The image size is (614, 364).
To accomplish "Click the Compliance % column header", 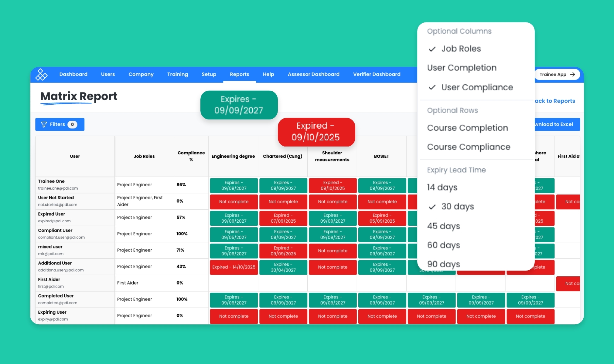I will point(191,156).
